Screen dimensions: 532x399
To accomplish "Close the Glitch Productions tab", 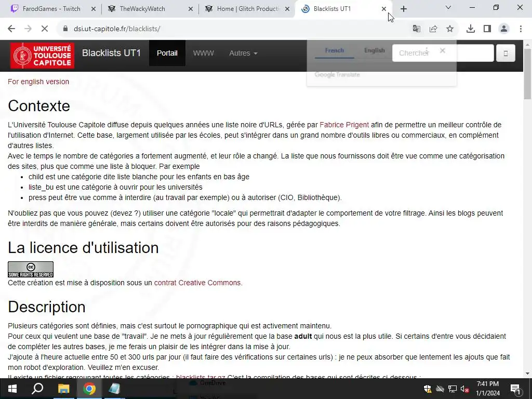I will point(287,9).
